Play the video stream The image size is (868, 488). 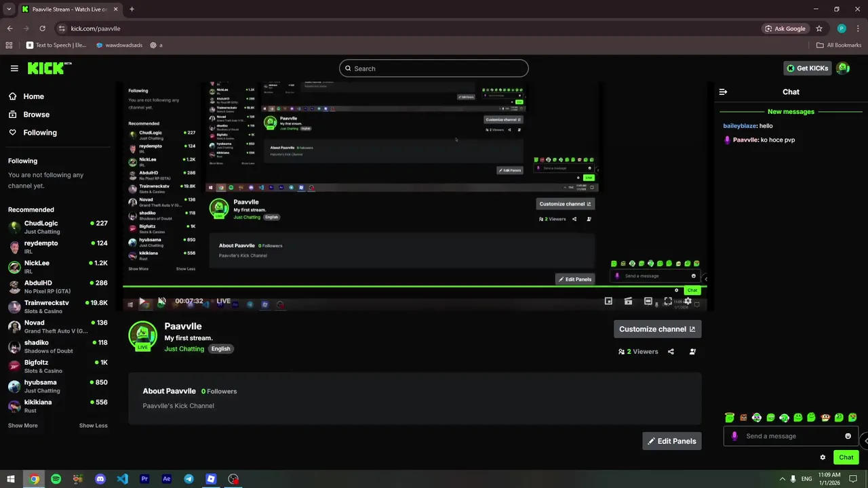142,302
